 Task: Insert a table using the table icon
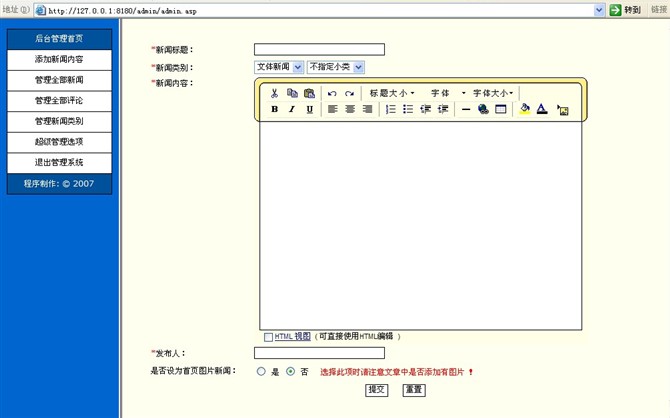501,109
